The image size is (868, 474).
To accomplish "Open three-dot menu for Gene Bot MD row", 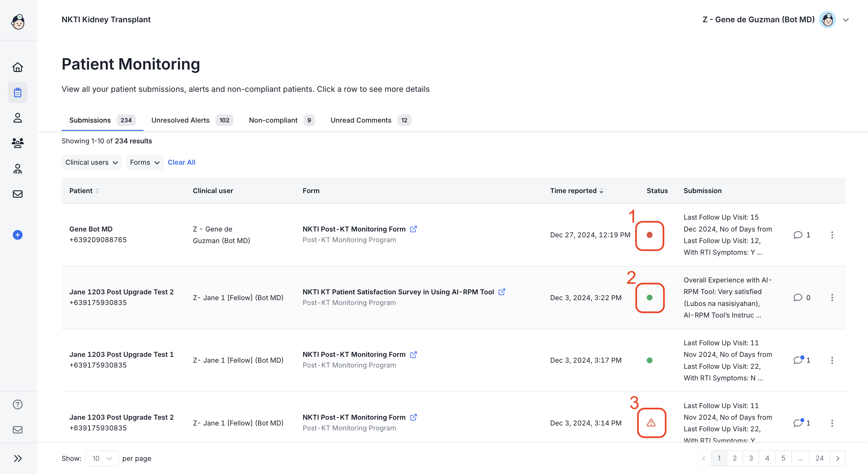I will click(x=832, y=235).
